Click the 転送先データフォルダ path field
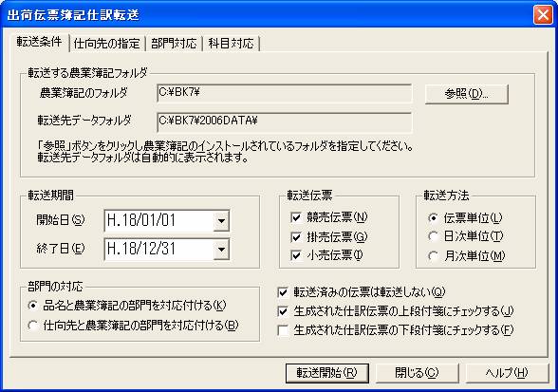The width and height of the screenshot is (558, 392). [x=284, y=122]
